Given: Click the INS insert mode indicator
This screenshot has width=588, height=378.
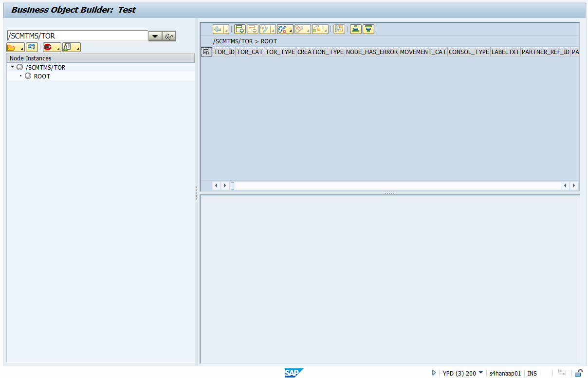Looking at the screenshot, I should pos(532,373).
